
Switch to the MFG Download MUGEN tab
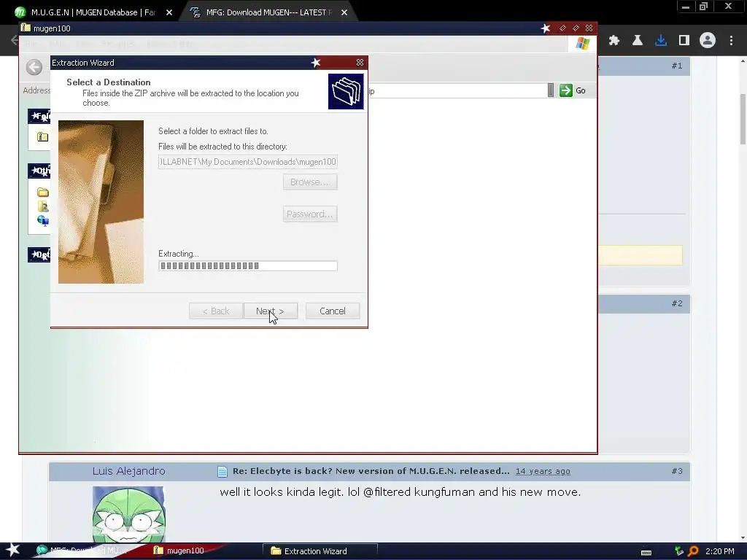click(x=267, y=12)
